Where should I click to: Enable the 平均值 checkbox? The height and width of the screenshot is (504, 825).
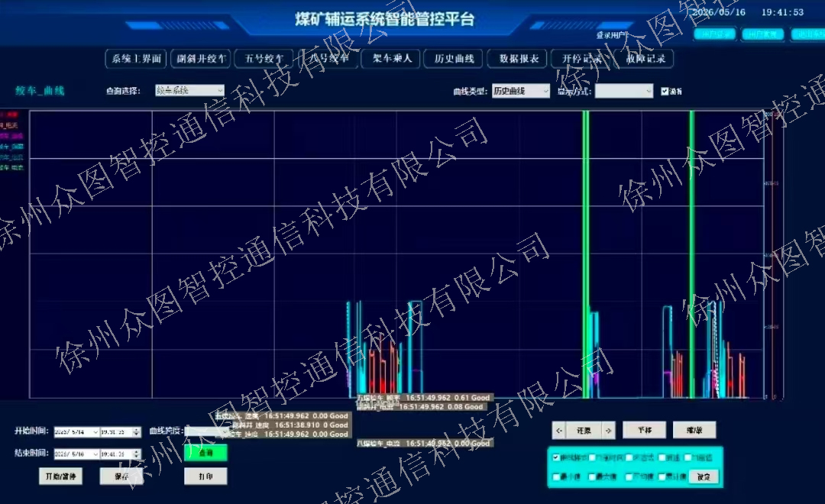click(629, 477)
